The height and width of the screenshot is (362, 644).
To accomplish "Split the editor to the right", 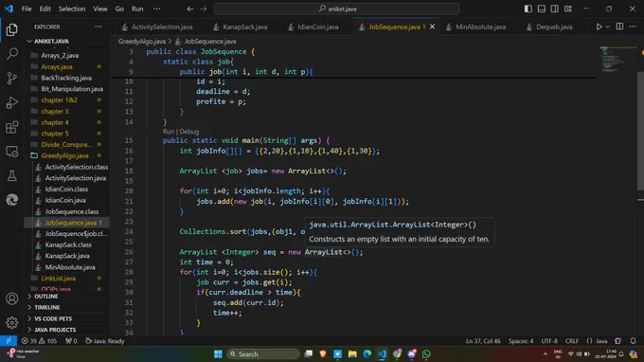I will coord(619,27).
